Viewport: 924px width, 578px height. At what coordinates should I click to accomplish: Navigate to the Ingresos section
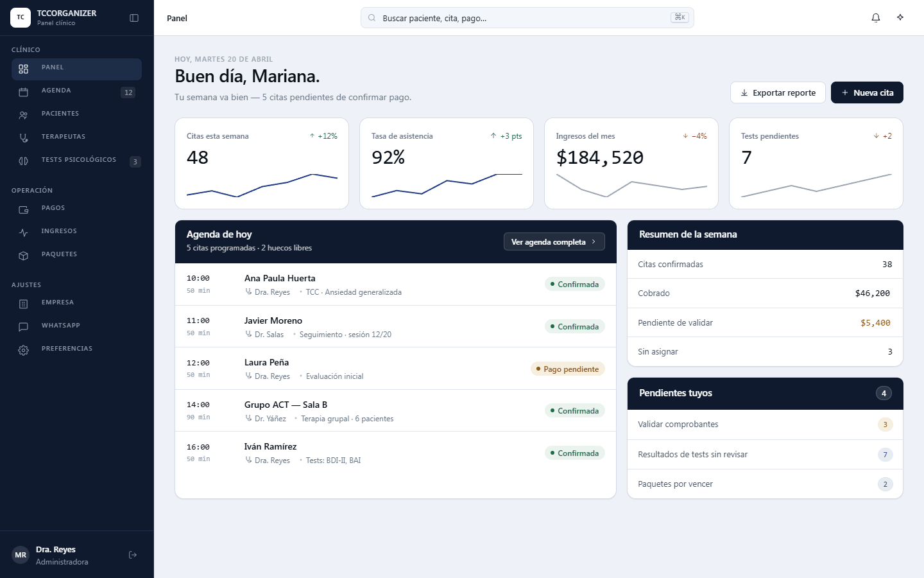(76, 232)
